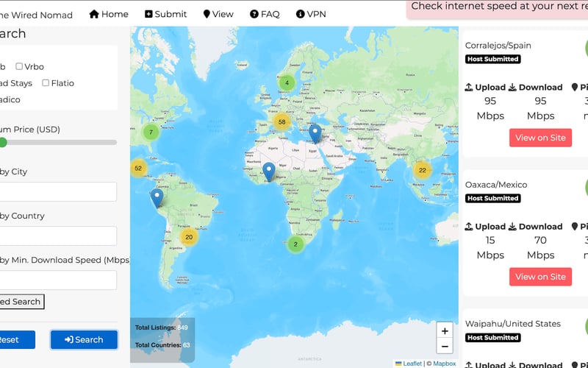588x368 pixels.
Task: Zoom in the map with plus button
Action: click(x=445, y=330)
